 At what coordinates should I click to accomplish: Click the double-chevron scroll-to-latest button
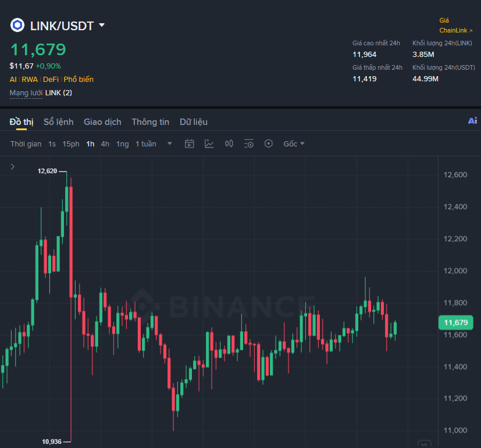(x=424, y=445)
